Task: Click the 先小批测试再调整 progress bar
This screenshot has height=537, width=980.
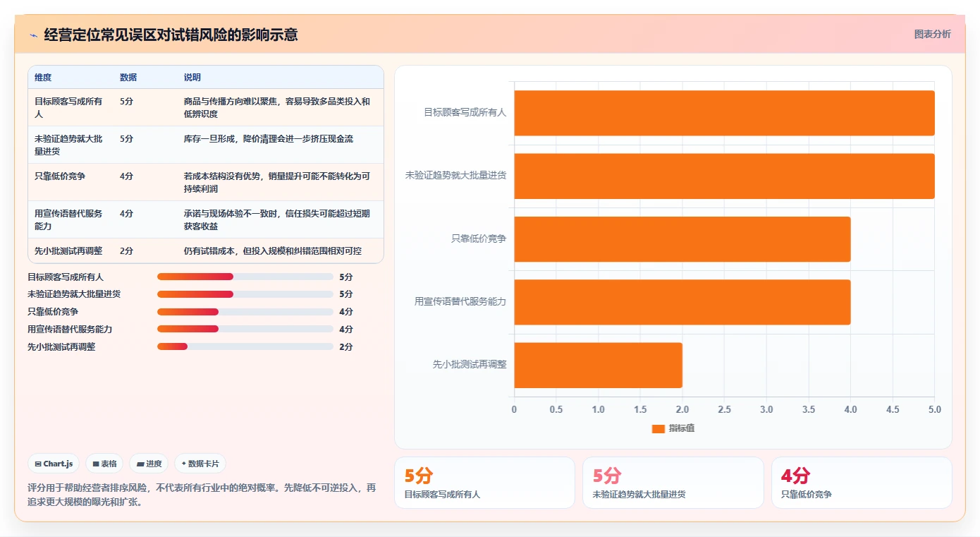Action: 245,346
